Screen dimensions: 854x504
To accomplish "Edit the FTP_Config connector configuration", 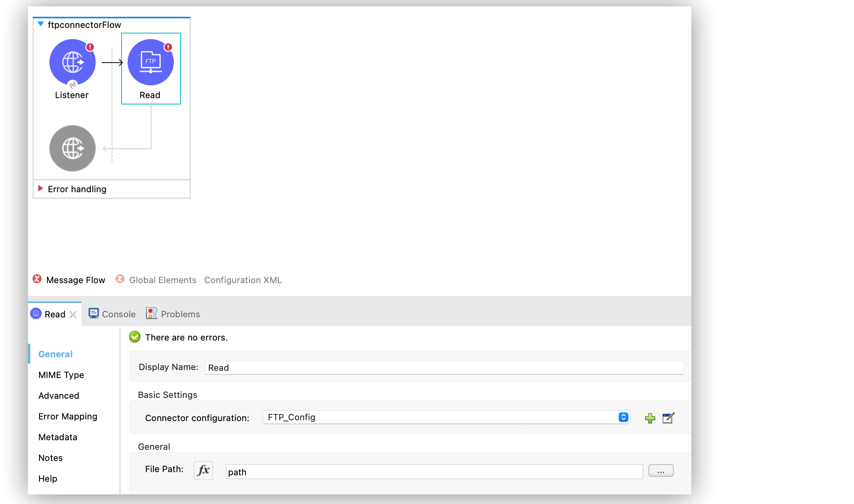I will click(668, 418).
